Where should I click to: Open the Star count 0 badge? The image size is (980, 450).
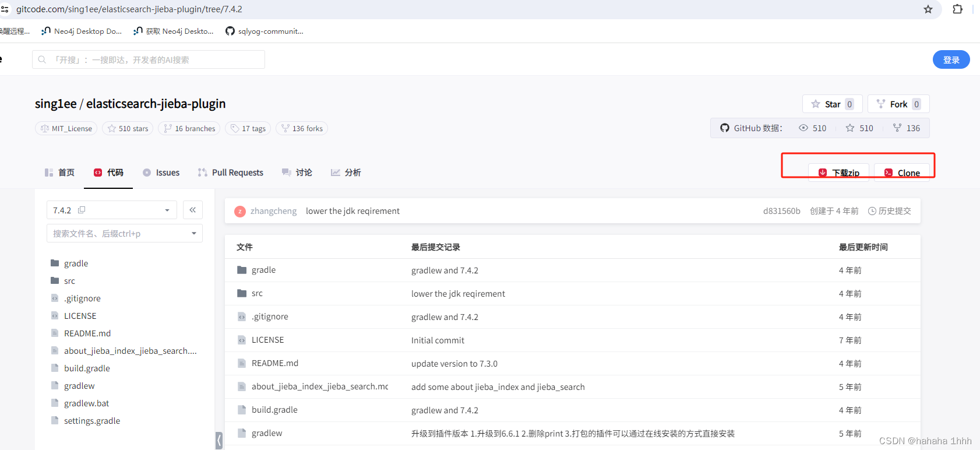pyautogui.click(x=849, y=104)
